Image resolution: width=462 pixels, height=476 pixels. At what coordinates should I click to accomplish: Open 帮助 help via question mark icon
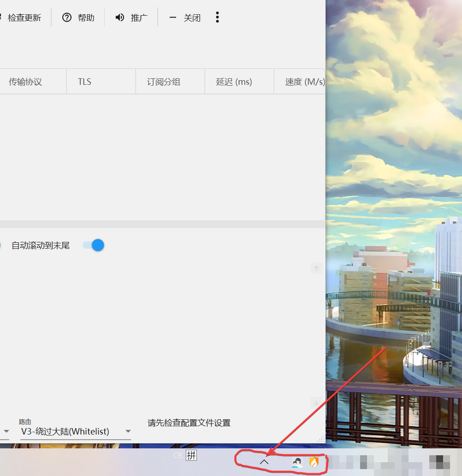click(67, 18)
